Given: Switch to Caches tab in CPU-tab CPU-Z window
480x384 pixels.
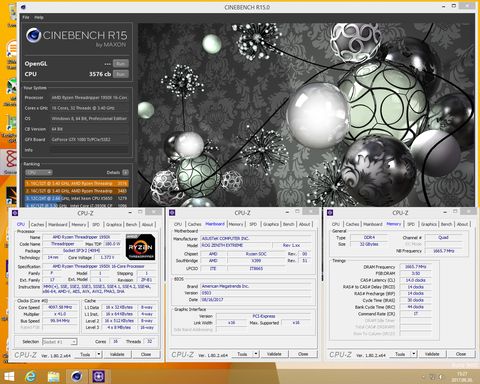Looking at the screenshot, I should click(x=37, y=224).
